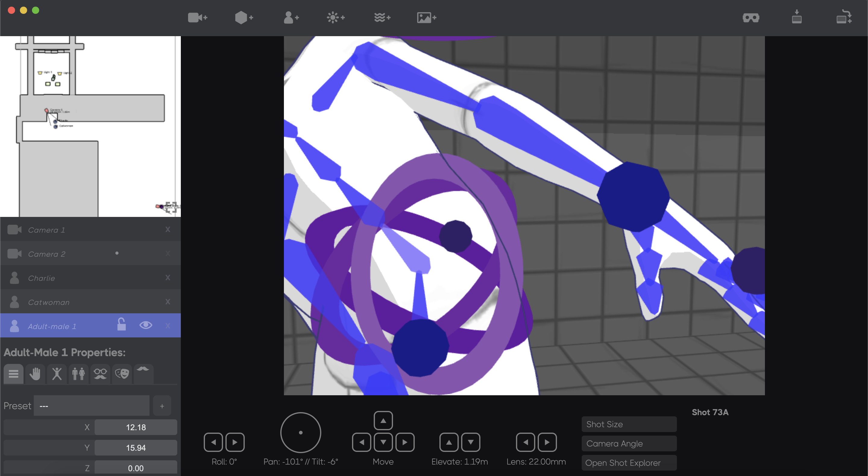Toggle lock on Adult-male 1
The height and width of the screenshot is (476, 868).
pos(122,324)
